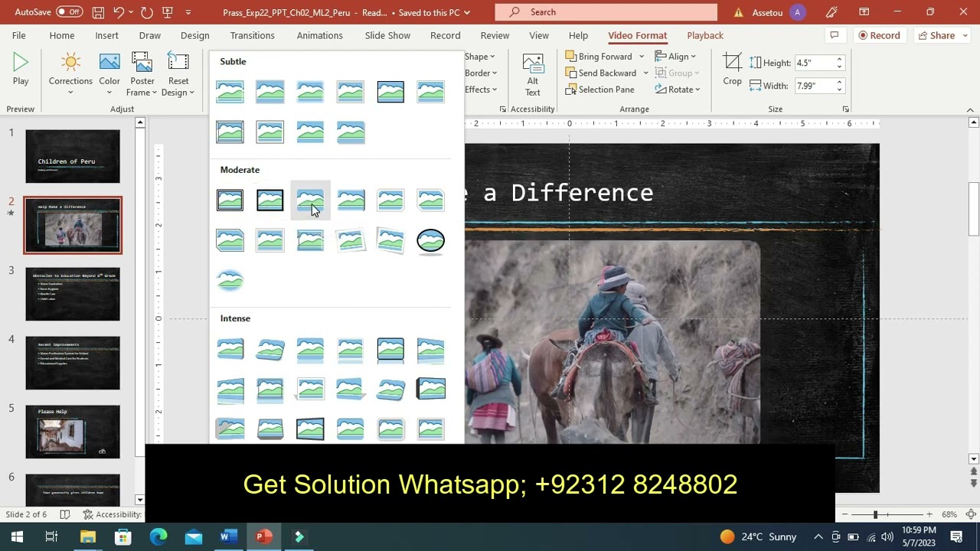Switch to the Playback tab
The image size is (980, 551).
(x=705, y=35)
